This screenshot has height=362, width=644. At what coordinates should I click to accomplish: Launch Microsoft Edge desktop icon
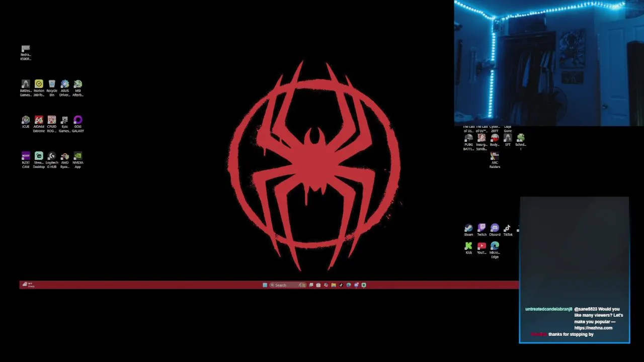(x=495, y=250)
